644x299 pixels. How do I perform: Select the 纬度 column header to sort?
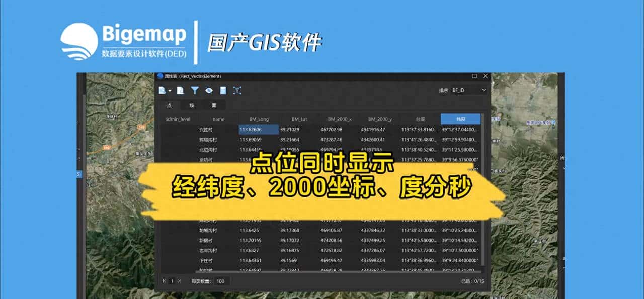coord(461,119)
